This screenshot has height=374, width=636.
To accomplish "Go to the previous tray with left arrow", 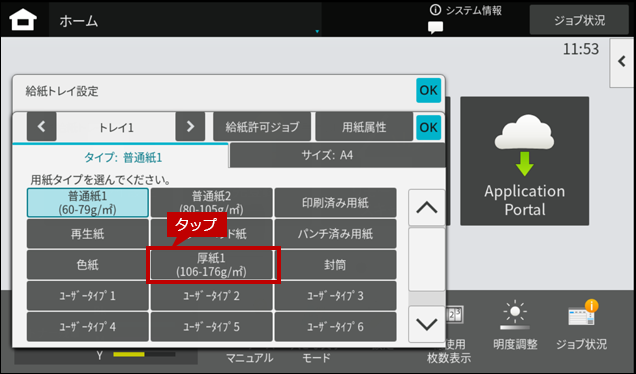I will (x=41, y=127).
